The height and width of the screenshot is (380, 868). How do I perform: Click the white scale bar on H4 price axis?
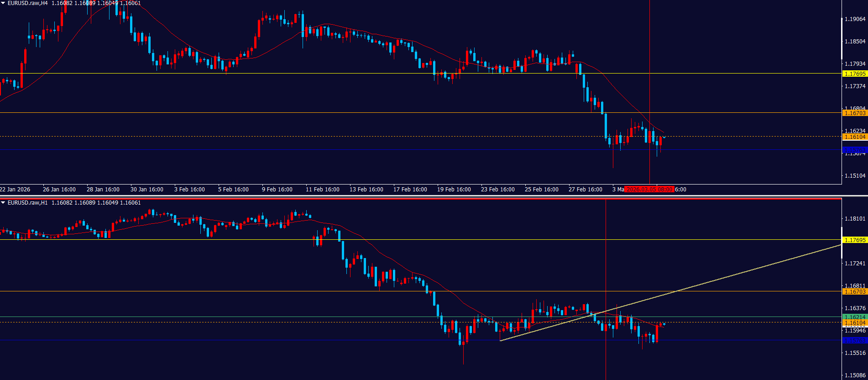click(842, 39)
